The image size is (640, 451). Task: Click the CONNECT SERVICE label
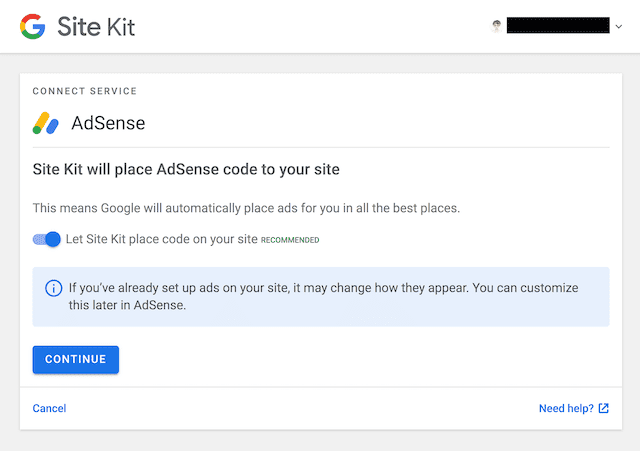tap(85, 91)
